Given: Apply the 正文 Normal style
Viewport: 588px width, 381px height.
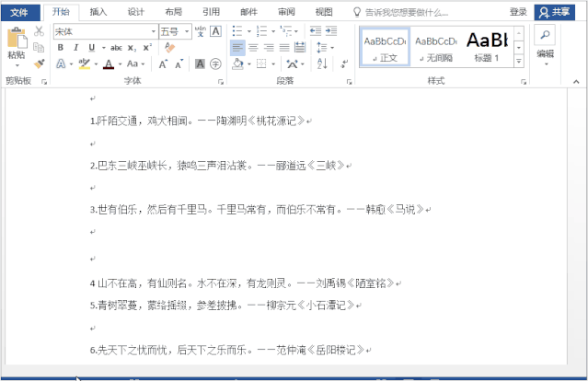Looking at the screenshot, I should tap(385, 47).
